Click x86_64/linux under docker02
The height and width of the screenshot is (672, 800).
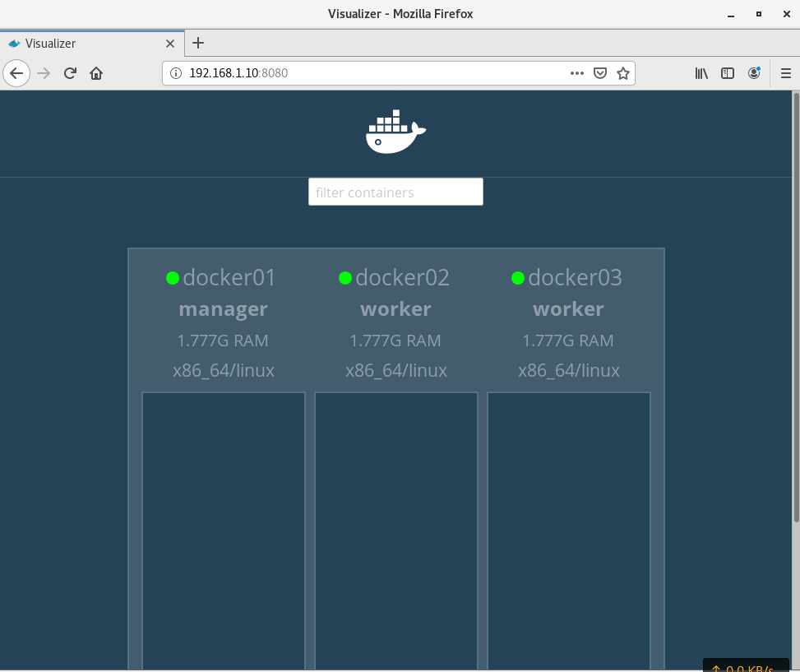point(396,370)
